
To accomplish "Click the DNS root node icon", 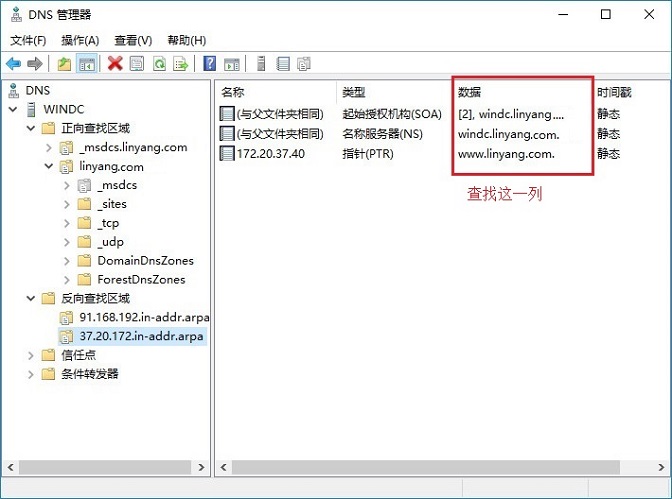I will coord(14,90).
